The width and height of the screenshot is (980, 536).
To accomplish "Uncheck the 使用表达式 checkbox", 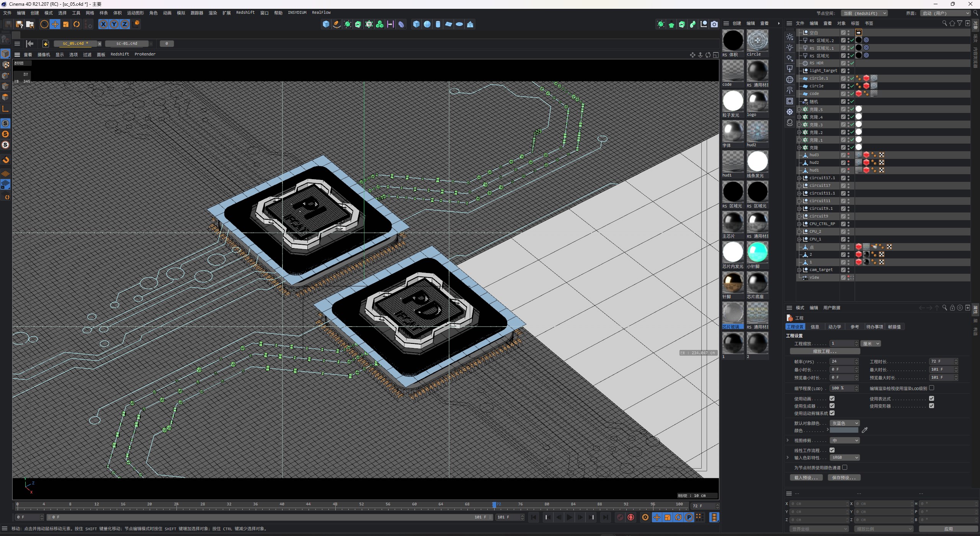I will pos(931,399).
